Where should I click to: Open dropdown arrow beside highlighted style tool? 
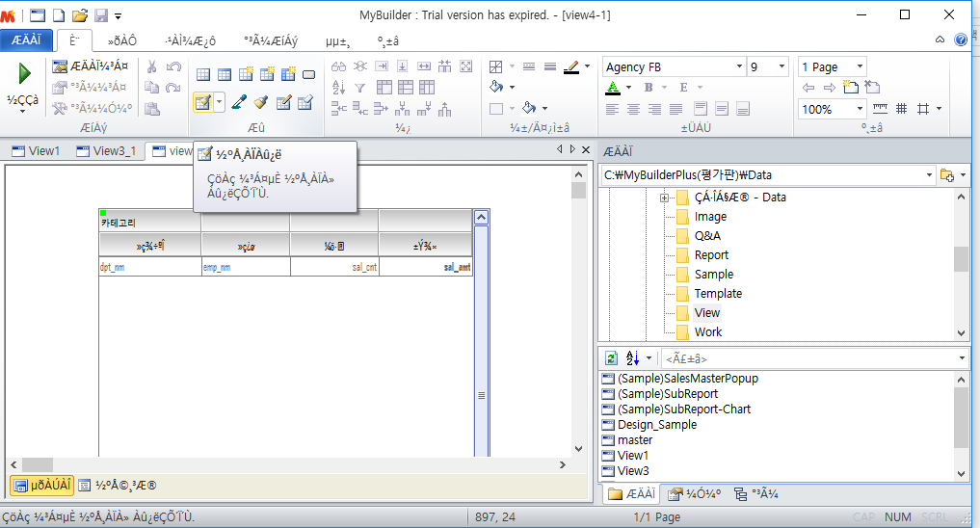coord(220,102)
